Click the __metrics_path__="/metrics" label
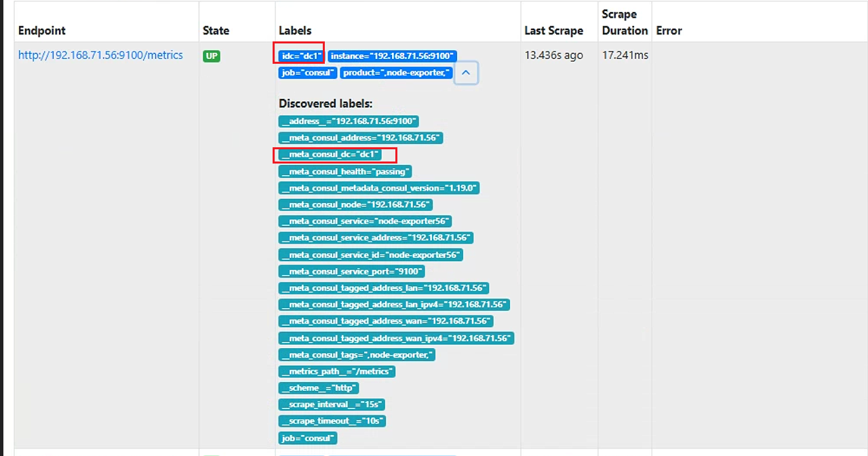 pos(337,371)
